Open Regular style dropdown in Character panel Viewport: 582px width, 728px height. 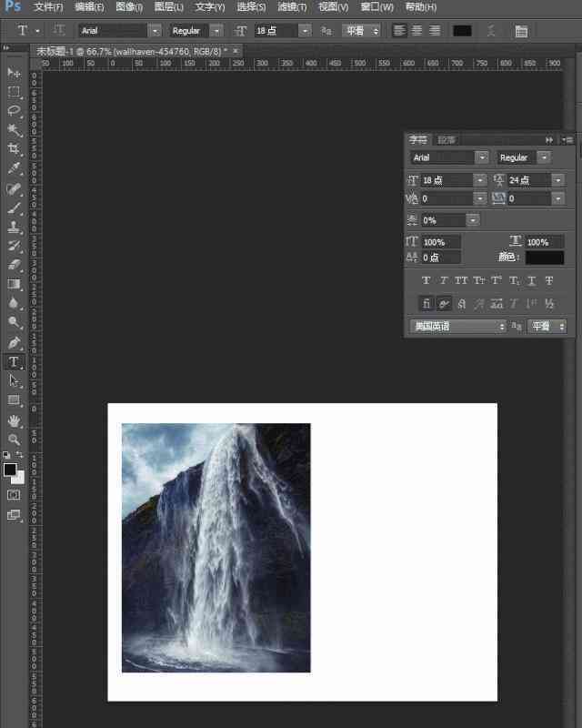[544, 157]
